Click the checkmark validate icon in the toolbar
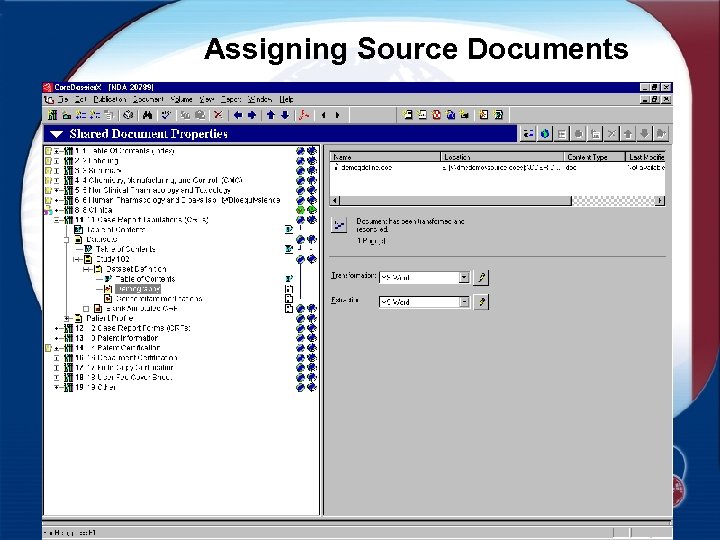The image size is (720, 540). point(166,115)
